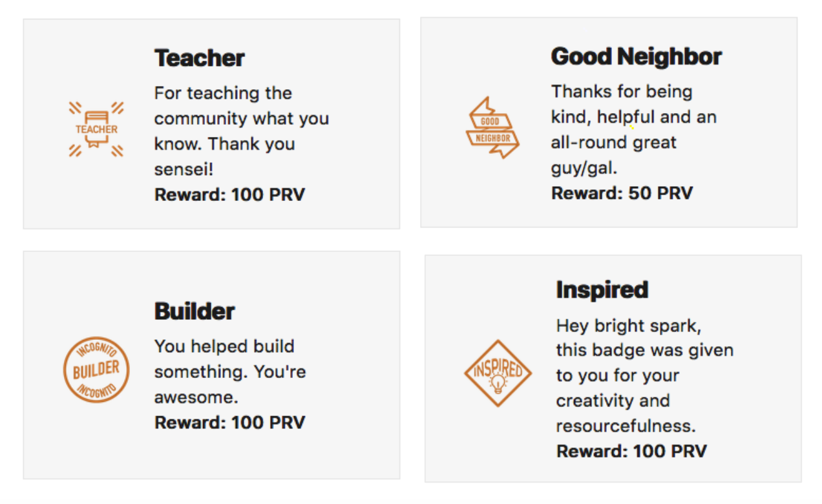This screenshot has width=822, height=504.
Task: Select the Inspired diamond lightbulb badge icon
Action: click(498, 373)
